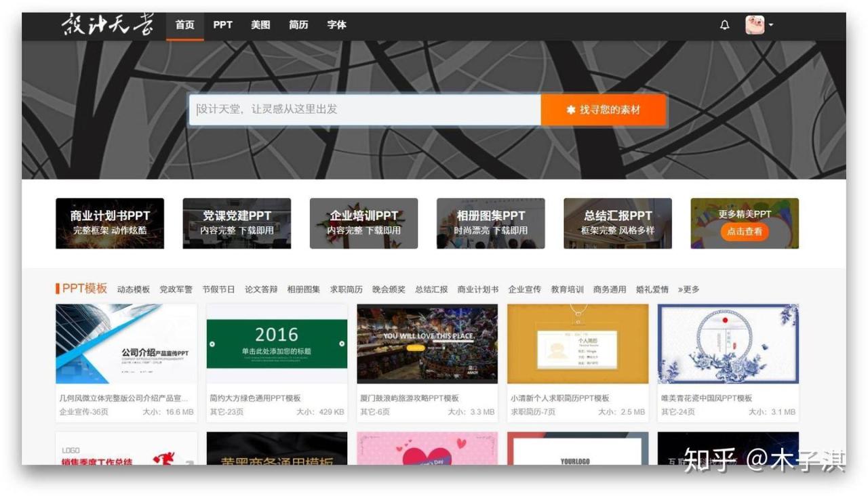
Task: Click the 找寻您的素材 search button
Action: (x=604, y=110)
